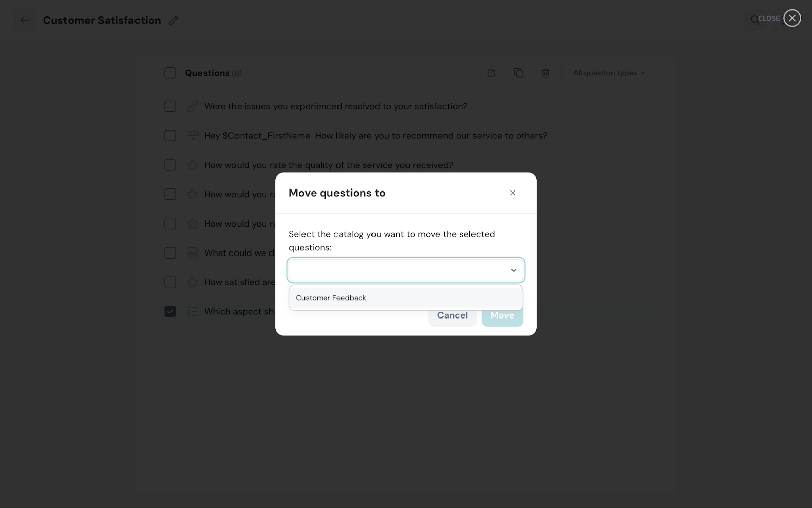Click the catalog dropdown chevron arrow
Viewport: 812px width, 508px height.
[x=513, y=270]
